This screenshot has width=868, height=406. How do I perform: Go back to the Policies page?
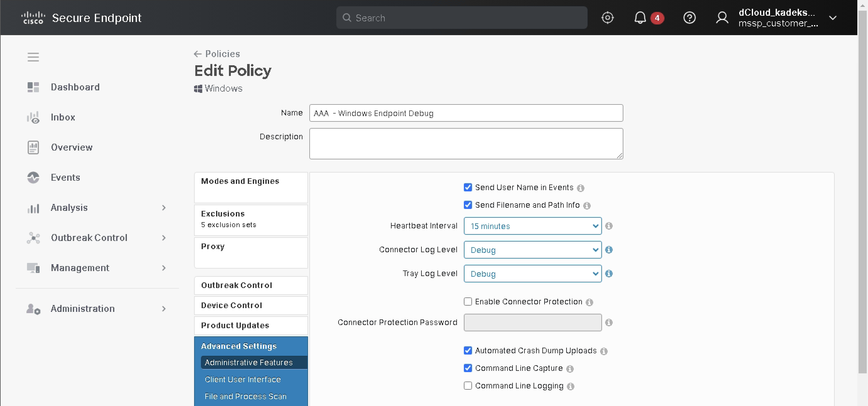pyautogui.click(x=217, y=54)
